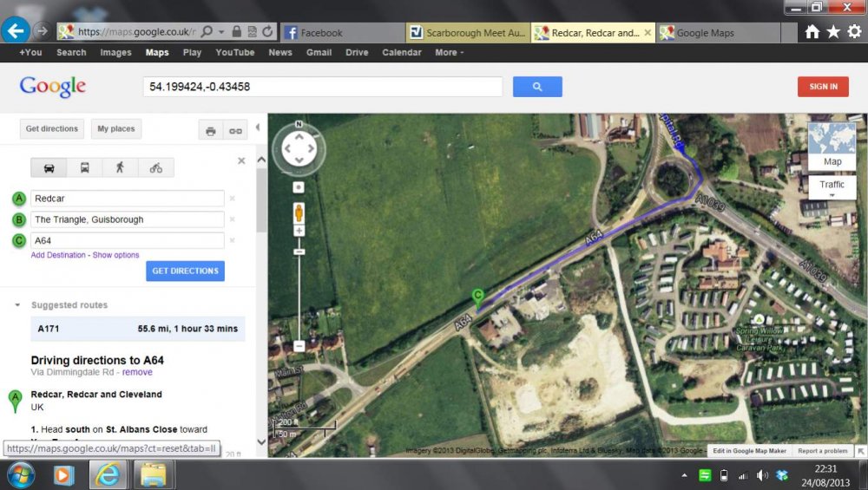
Task: Open the Scarborough Meet browser tab
Action: (x=468, y=33)
